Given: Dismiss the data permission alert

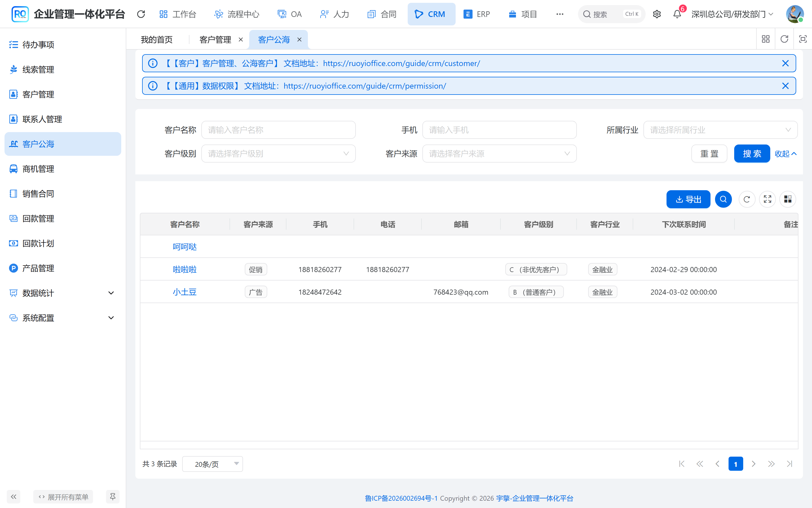Looking at the screenshot, I should 785,86.
